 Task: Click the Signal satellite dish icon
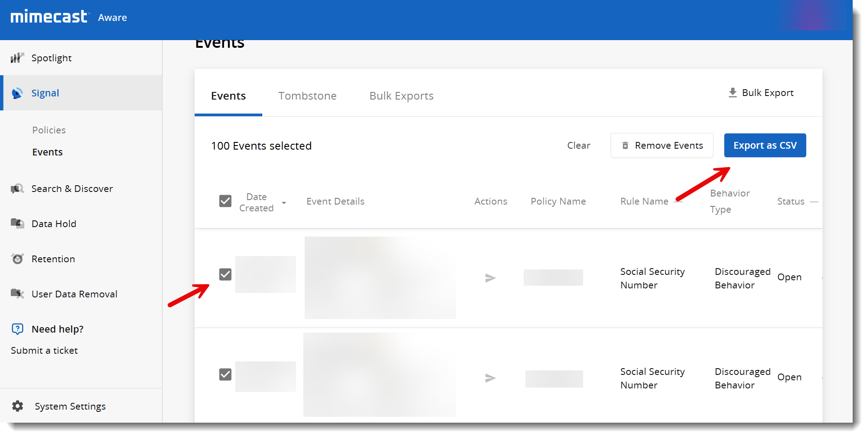click(x=17, y=93)
